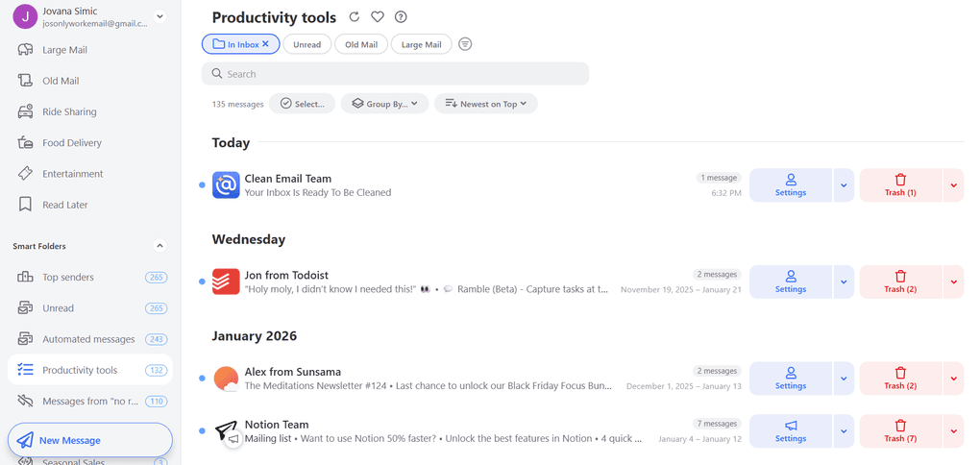Open the Unread smart folder
Screen dimensions: 980x465
90,308
